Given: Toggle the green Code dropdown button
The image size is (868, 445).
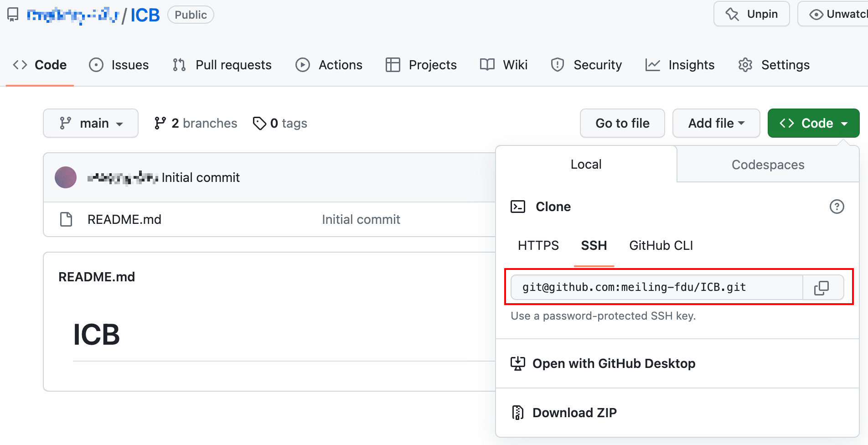Looking at the screenshot, I should [x=814, y=123].
